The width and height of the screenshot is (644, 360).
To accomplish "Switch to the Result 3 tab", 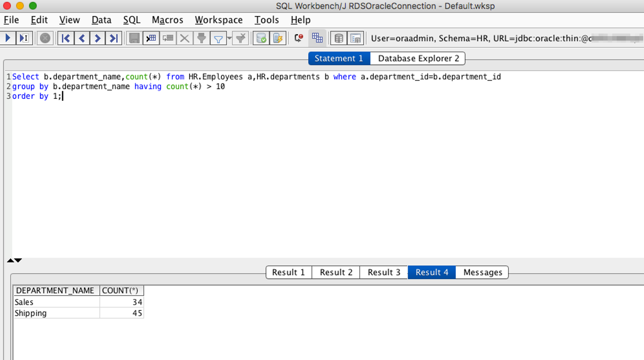I will point(384,272).
